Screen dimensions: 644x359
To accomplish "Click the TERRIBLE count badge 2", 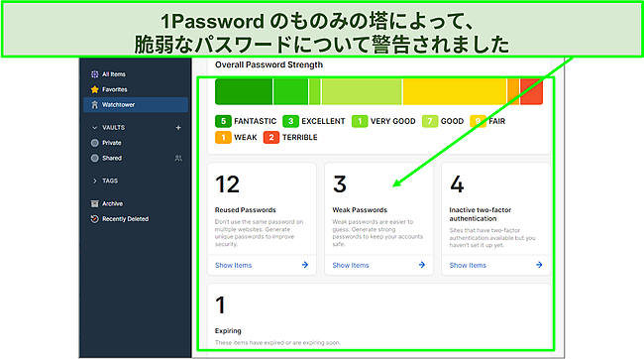I will pyautogui.click(x=271, y=137).
